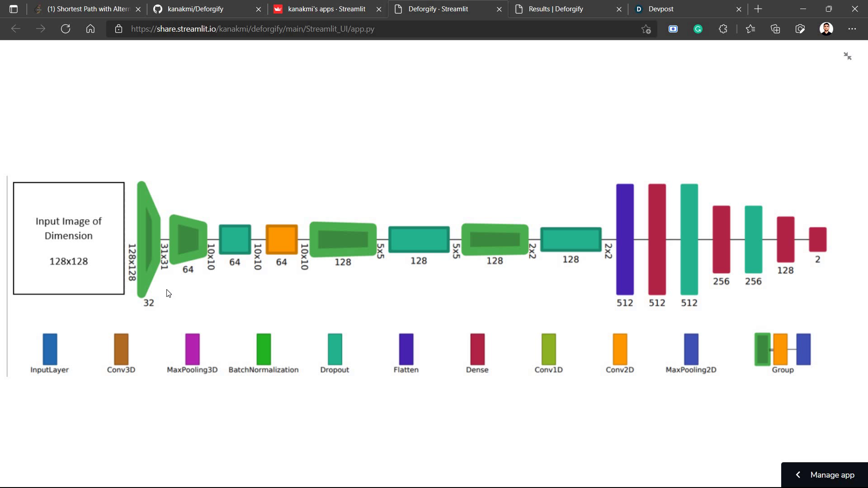Open the user profile avatar
868x488 pixels.
(x=826, y=29)
